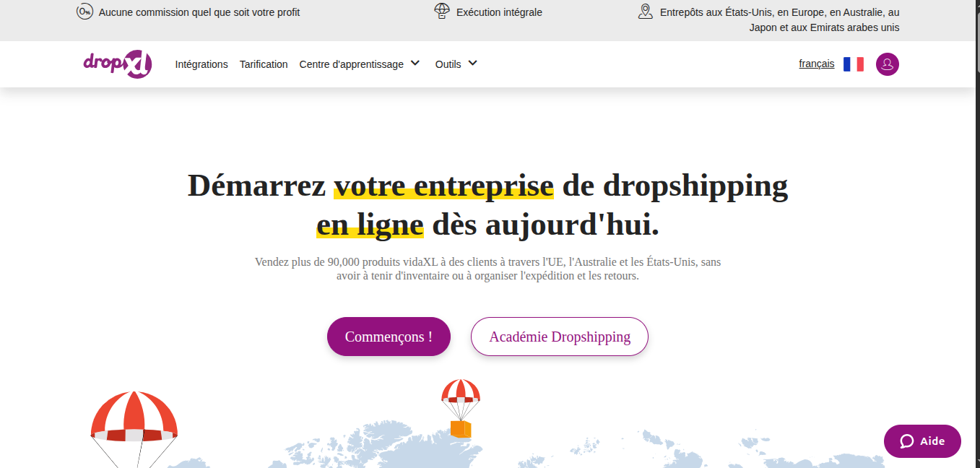Select the French flag icon
980x468 pixels.
(x=853, y=64)
